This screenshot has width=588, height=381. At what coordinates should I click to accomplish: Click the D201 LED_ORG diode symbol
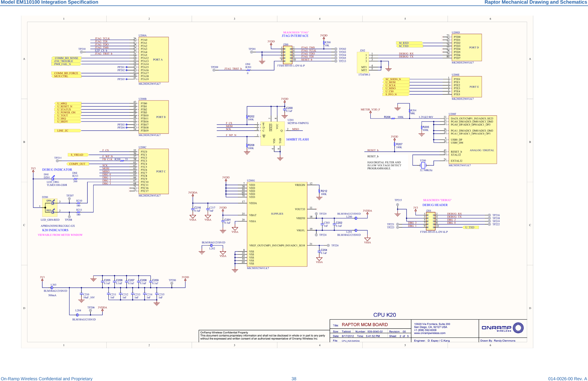[x=53, y=179]
